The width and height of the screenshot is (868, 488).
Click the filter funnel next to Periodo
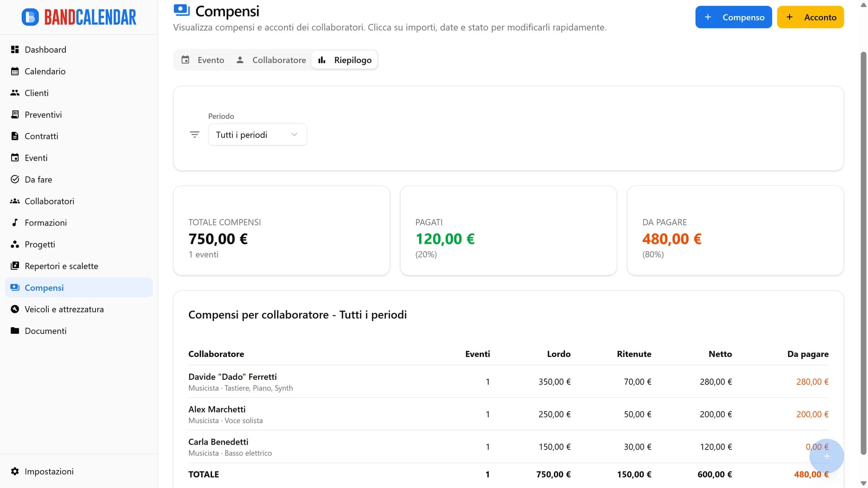click(194, 134)
